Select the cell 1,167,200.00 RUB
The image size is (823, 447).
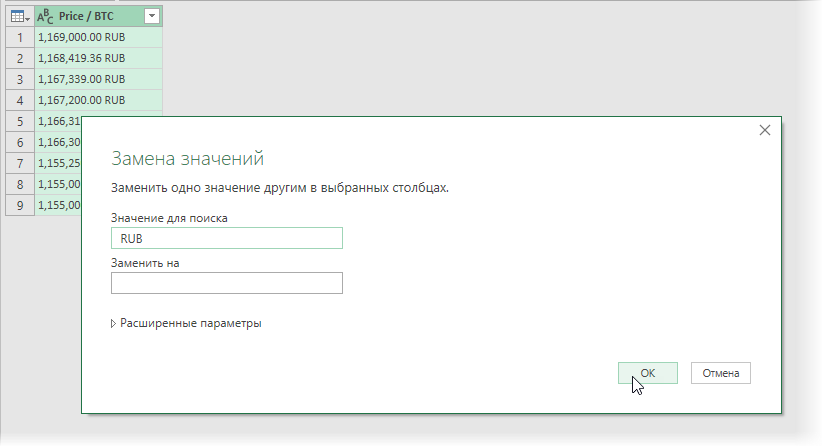[x=99, y=100]
